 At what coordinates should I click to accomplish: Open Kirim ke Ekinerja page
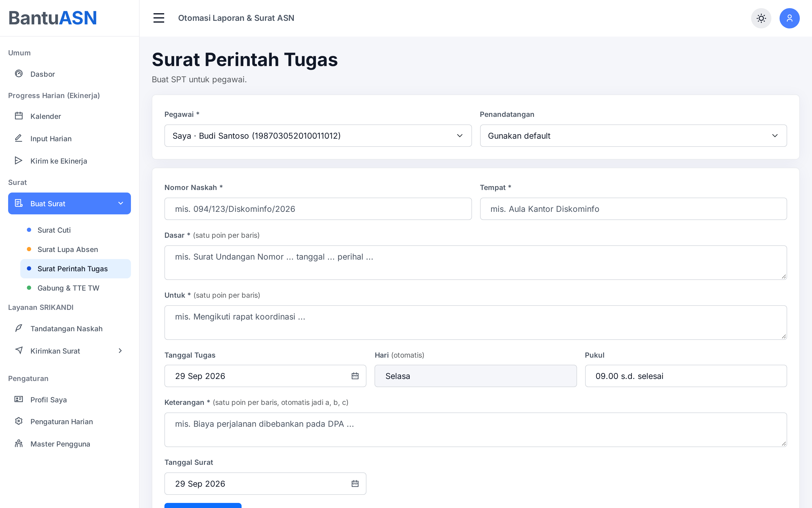70,161
